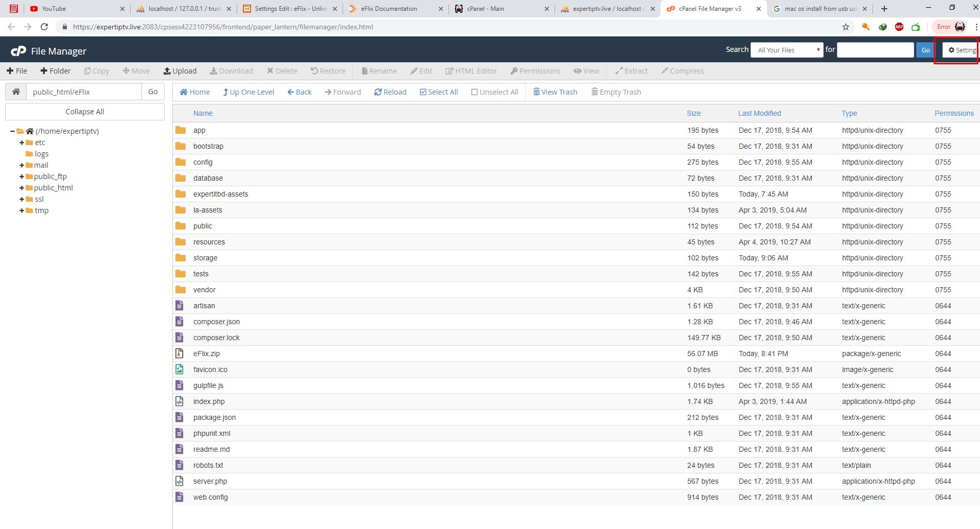Expand the mail folder in tree

tap(22, 165)
